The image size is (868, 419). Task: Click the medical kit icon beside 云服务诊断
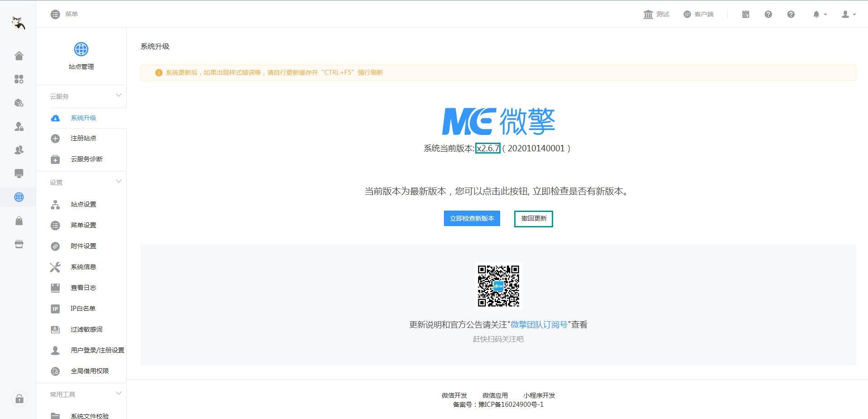pos(55,159)
